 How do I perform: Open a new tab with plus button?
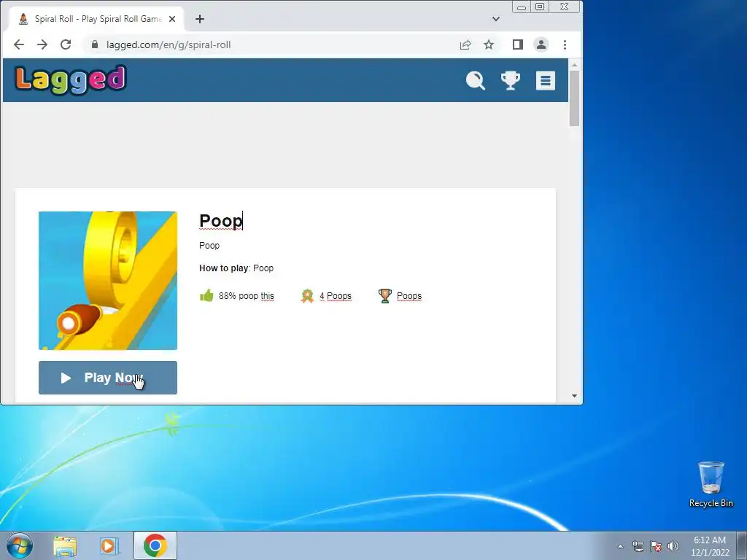coord(200,19)
